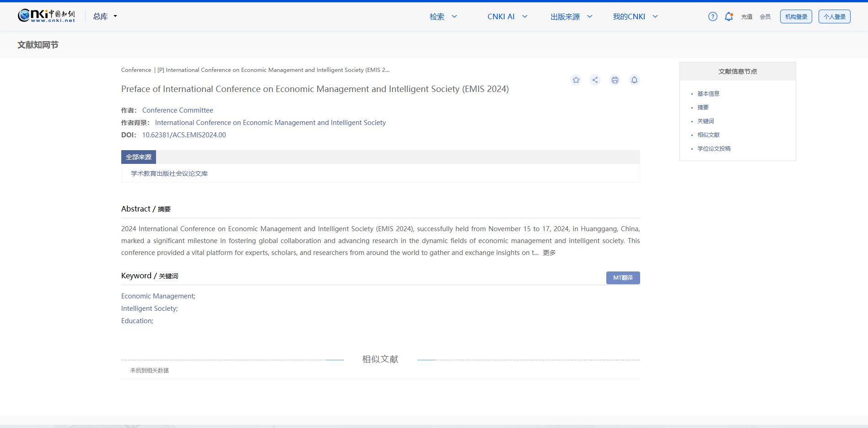Expand abstract with 更多 link
This screenshot has height=428, width=868.
pyautogui.click(x=549, y=253)
